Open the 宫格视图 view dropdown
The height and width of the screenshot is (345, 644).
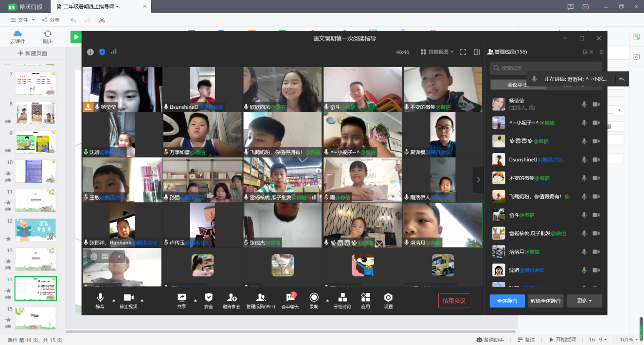pyautogui.click(x=437, y=52)
